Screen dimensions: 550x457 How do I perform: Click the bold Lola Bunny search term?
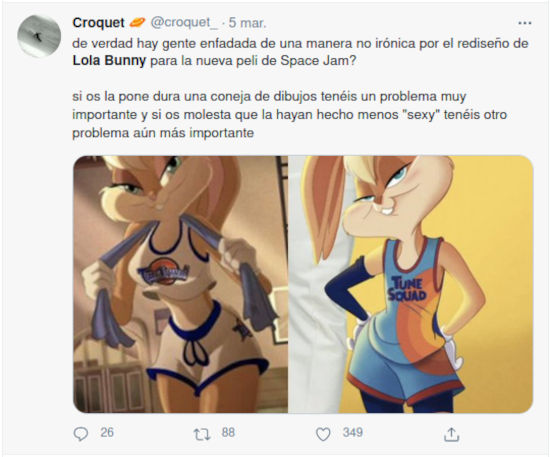tap(109, 61)
